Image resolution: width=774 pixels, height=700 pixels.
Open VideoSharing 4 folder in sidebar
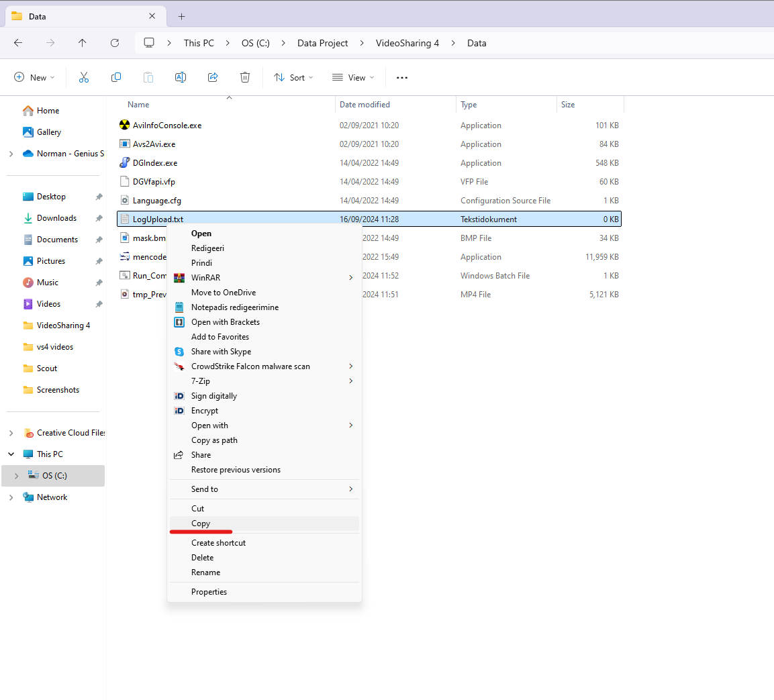(x=63, y=326)
